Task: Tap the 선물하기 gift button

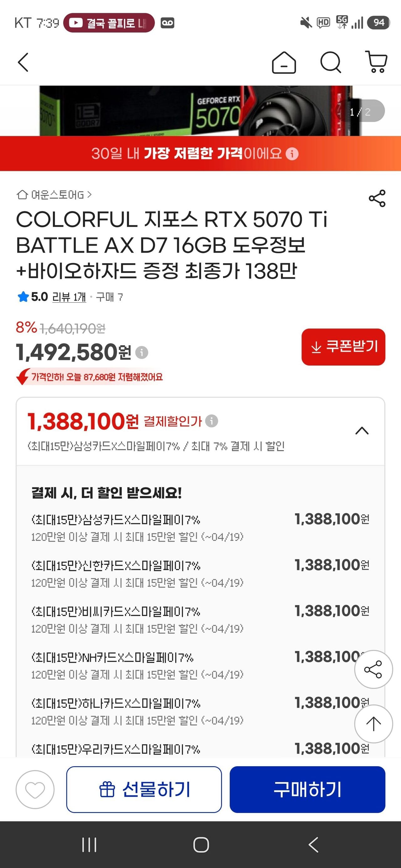Action: tap(144, 789)
